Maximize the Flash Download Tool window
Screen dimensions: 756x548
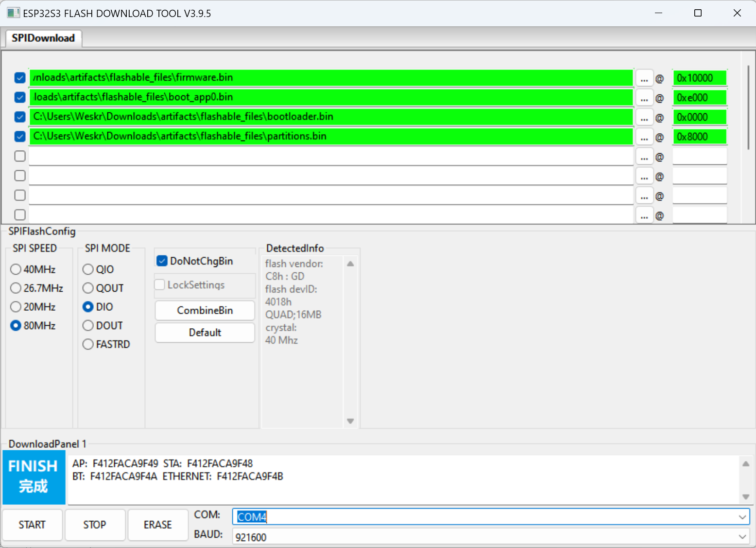(698, 13)
